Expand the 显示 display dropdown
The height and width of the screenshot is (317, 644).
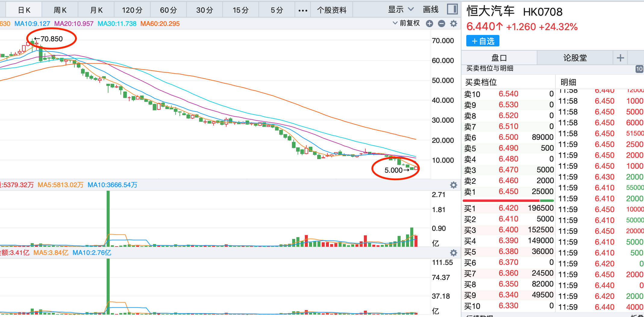point(401,10)
